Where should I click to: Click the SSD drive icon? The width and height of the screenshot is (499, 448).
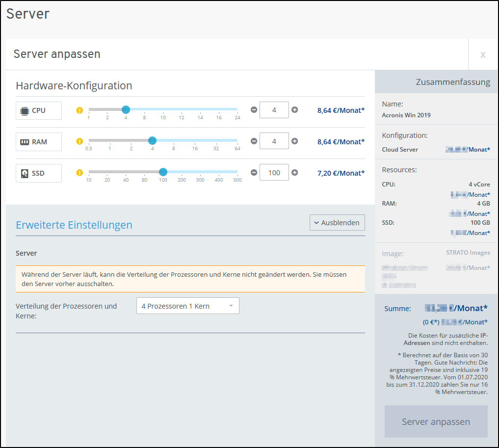[25, 173]
